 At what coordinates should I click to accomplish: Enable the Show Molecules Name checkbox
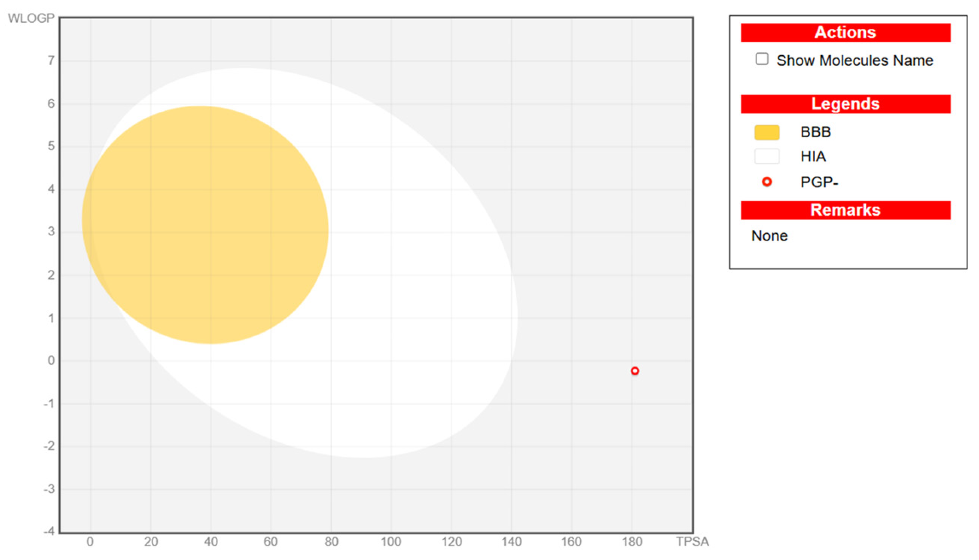(x=762, y=59)
